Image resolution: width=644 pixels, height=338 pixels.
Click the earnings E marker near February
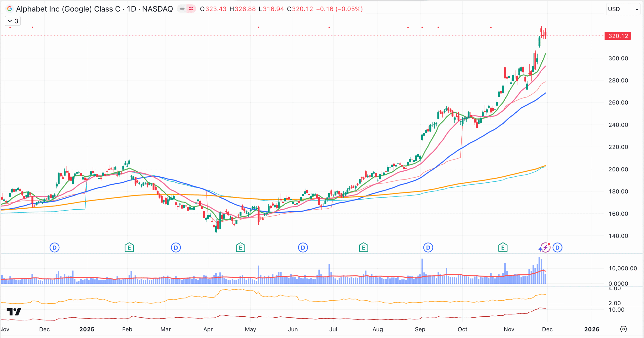pyautogui.click(x=129, y=248)
